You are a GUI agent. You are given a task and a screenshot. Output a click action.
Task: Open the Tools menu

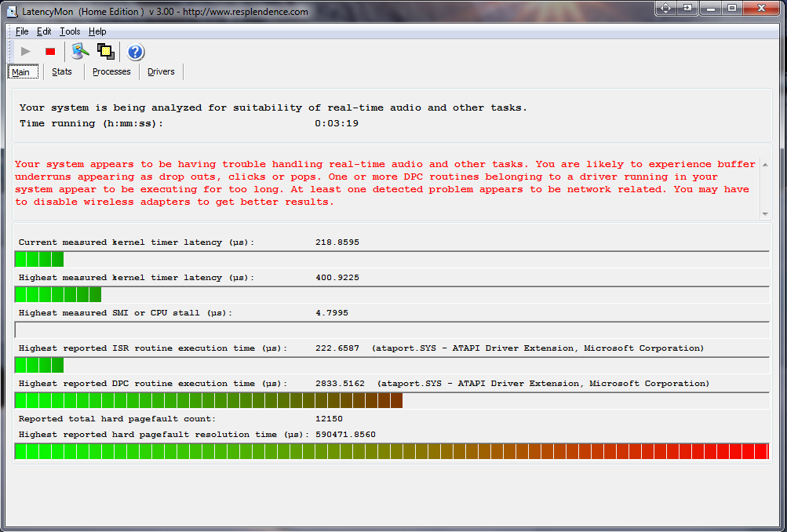70,31
